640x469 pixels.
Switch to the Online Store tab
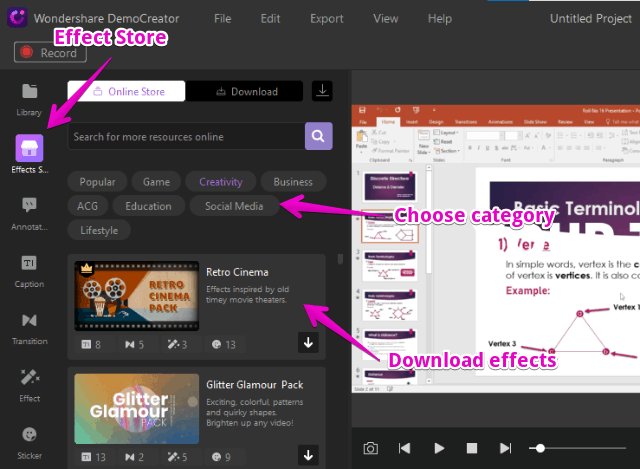pos(126,91)
